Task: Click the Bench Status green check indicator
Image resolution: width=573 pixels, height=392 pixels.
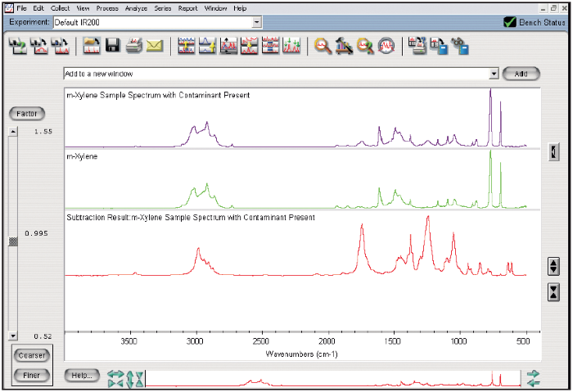Action: coord(510,22)
